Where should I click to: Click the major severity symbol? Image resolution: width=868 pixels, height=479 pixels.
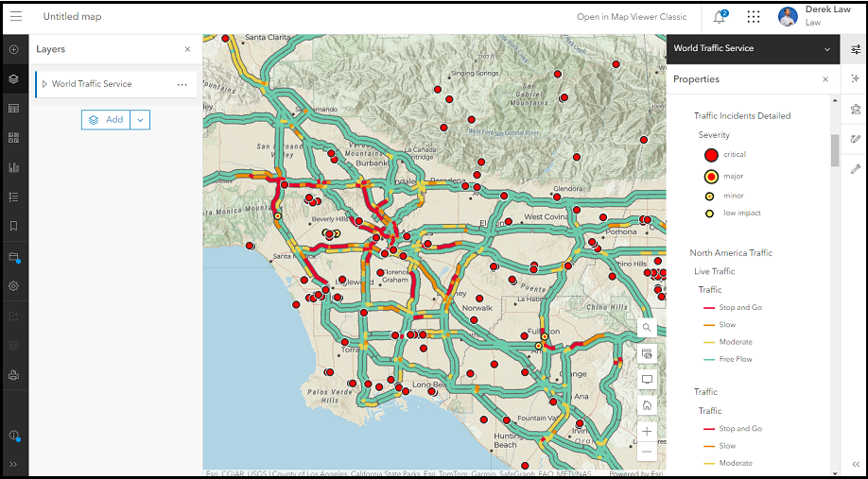[x=711, y=177]
